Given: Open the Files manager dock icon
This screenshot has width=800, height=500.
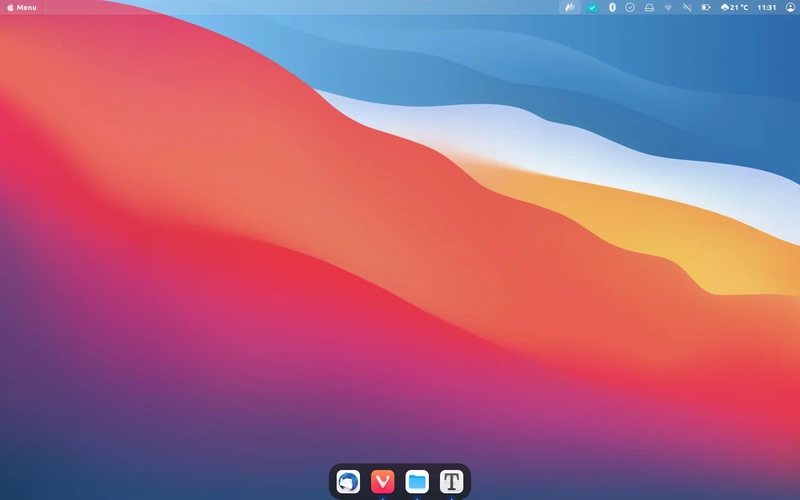Looking at the screenshot, I should (x=417, y=481).
